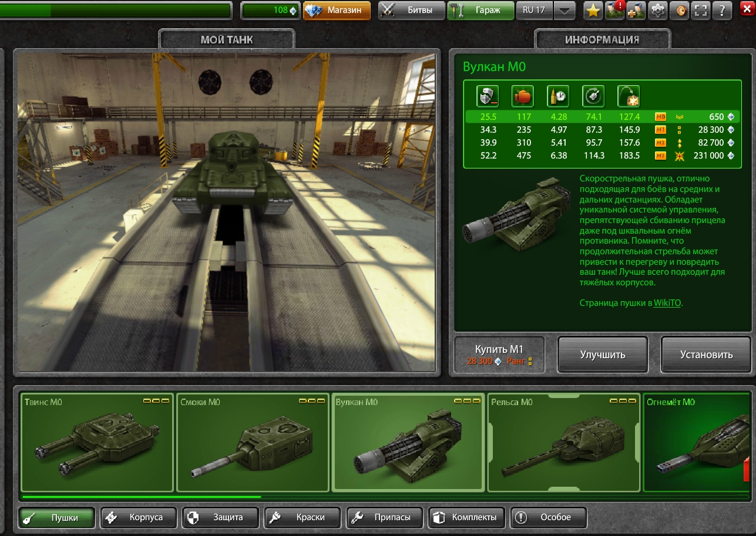Select the Твинс M0 turret card

[98, 443]
